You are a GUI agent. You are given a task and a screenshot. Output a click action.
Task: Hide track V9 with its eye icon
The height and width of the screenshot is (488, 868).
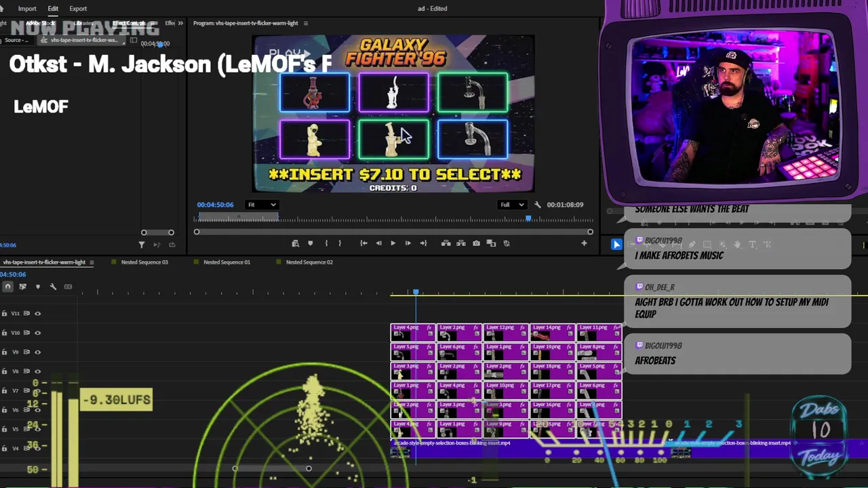37,352
